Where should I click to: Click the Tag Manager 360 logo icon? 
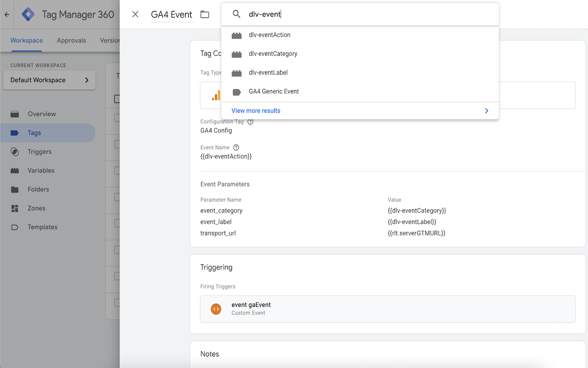28,15
